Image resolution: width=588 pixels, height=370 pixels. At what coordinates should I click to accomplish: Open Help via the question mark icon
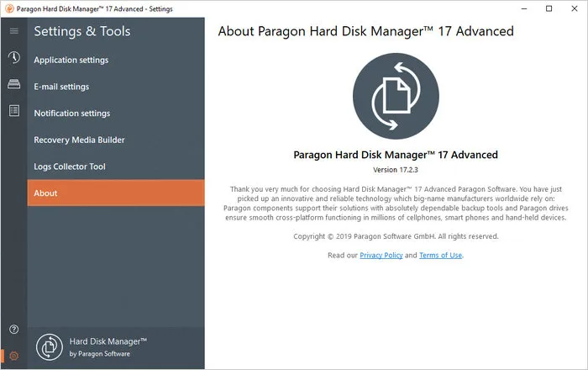14,330
